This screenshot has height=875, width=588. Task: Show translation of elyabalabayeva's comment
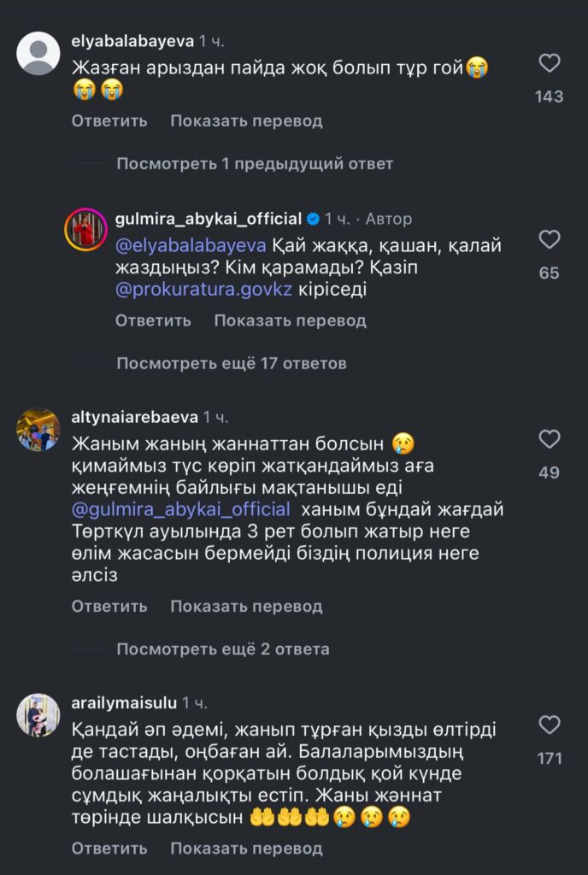click(246, 120)
